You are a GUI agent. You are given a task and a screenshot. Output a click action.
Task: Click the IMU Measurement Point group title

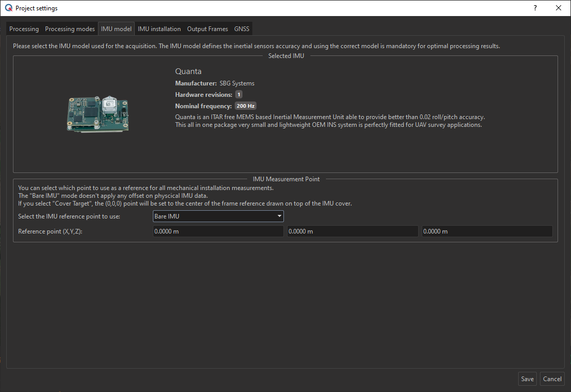point(286,179)
